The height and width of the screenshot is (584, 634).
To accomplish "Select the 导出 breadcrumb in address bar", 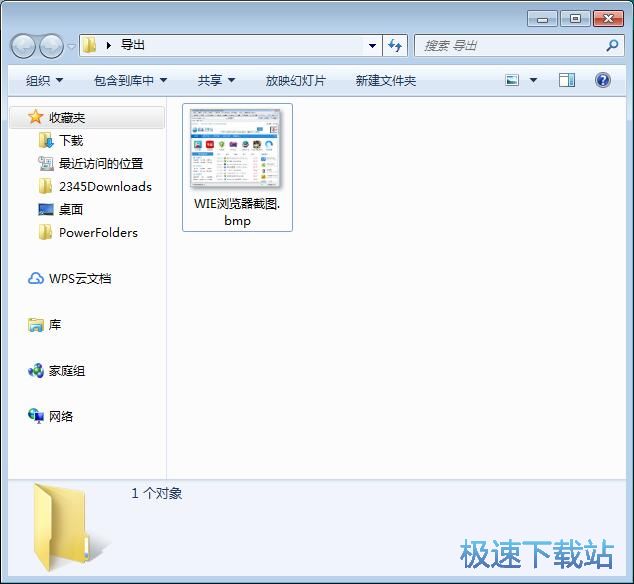I will [x=133, y=45].
